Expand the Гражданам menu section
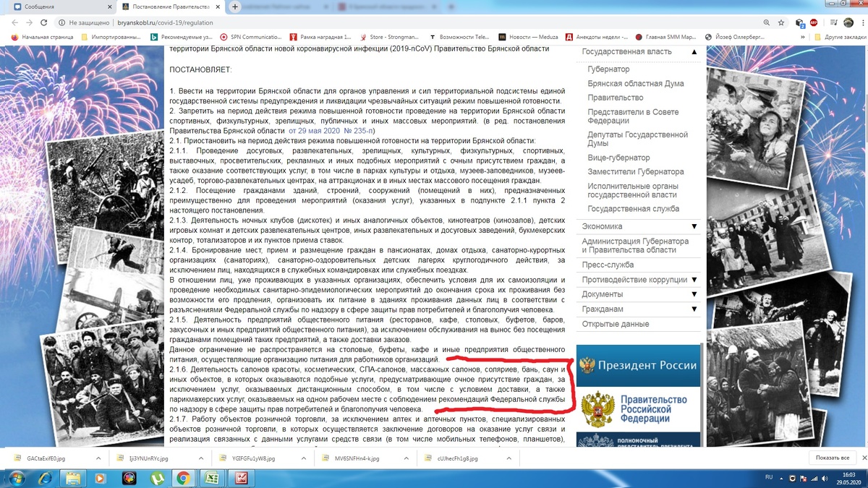The height and width of the screenshot is (488, 868). (694, 309)
